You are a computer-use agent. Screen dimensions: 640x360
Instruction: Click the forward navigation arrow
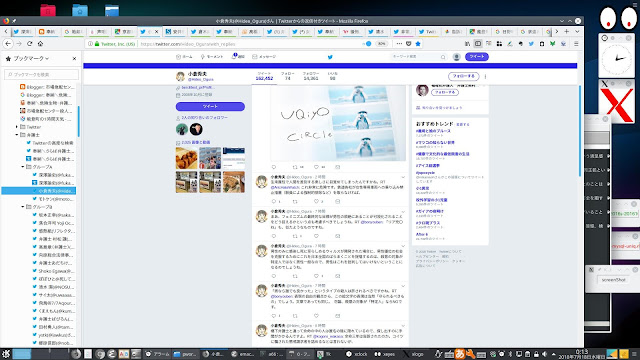tap(19, 44)
